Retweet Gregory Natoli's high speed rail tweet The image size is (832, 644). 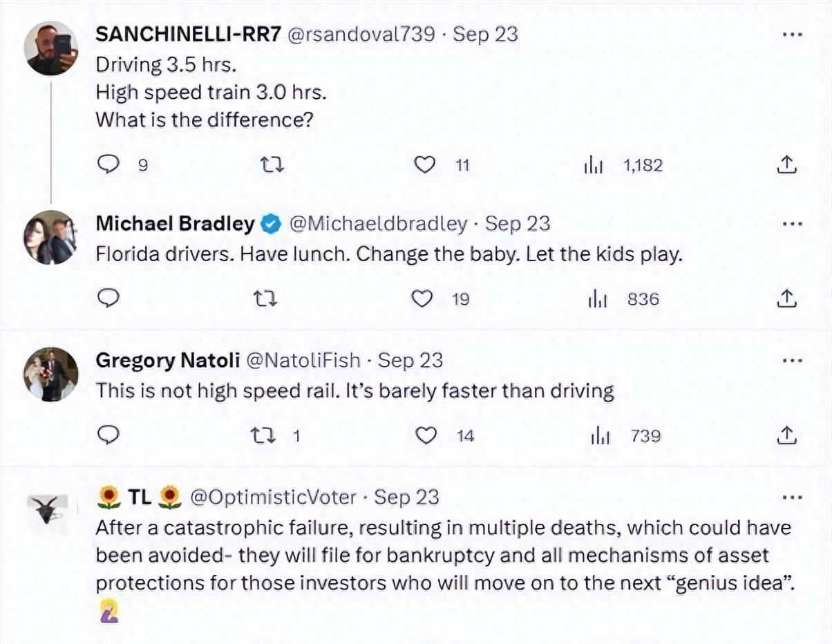(x=263, y=435)
